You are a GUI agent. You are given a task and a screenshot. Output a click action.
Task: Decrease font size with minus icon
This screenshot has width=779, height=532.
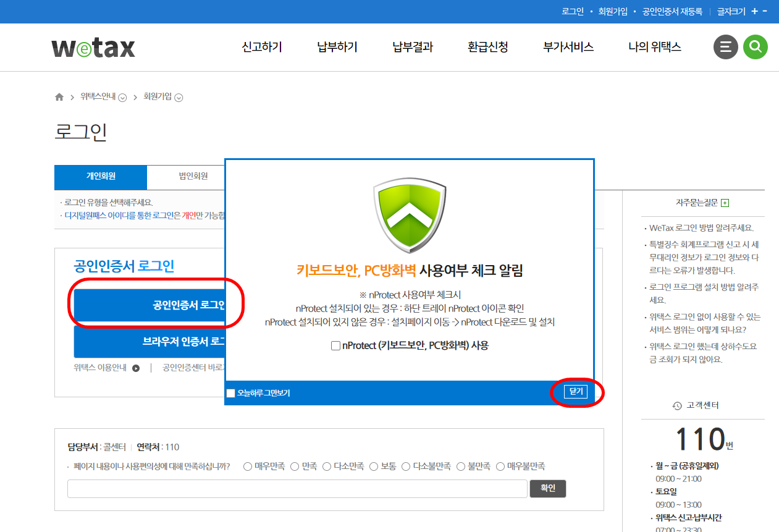(x=765, y=11)
